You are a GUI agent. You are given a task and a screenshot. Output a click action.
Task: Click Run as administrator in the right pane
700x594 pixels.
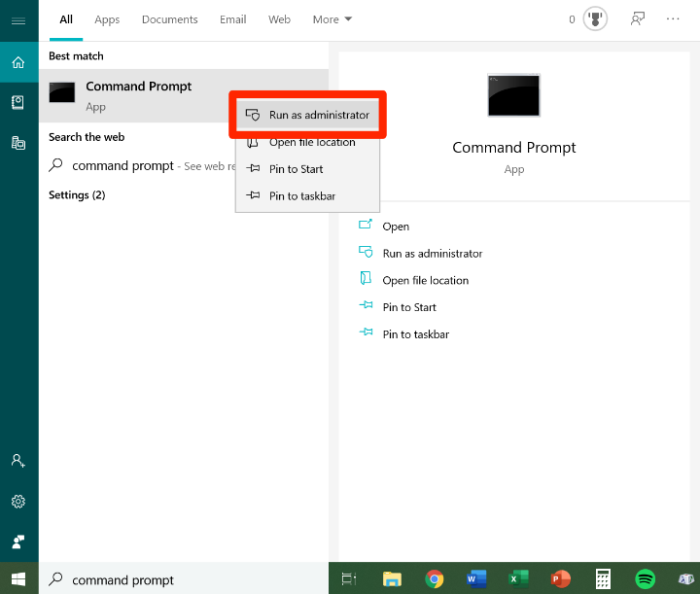[421, 253]
